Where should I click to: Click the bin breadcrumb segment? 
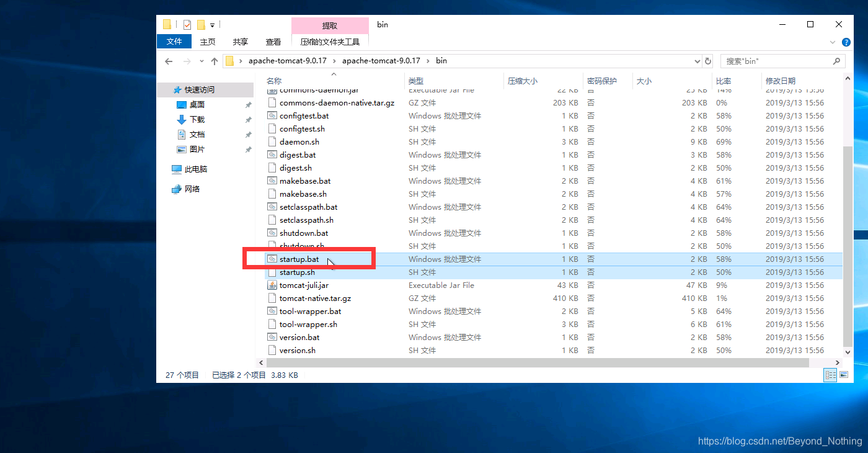[x=441, y=61]
